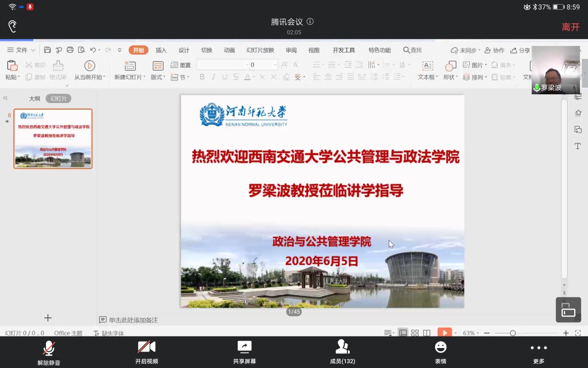588x368 pixels.
Task: Switch to 大纲 outline view
Action: pos(34,98)
